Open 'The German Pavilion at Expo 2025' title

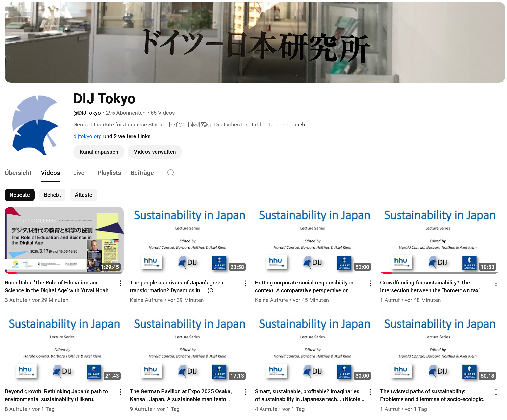point(181,395)
